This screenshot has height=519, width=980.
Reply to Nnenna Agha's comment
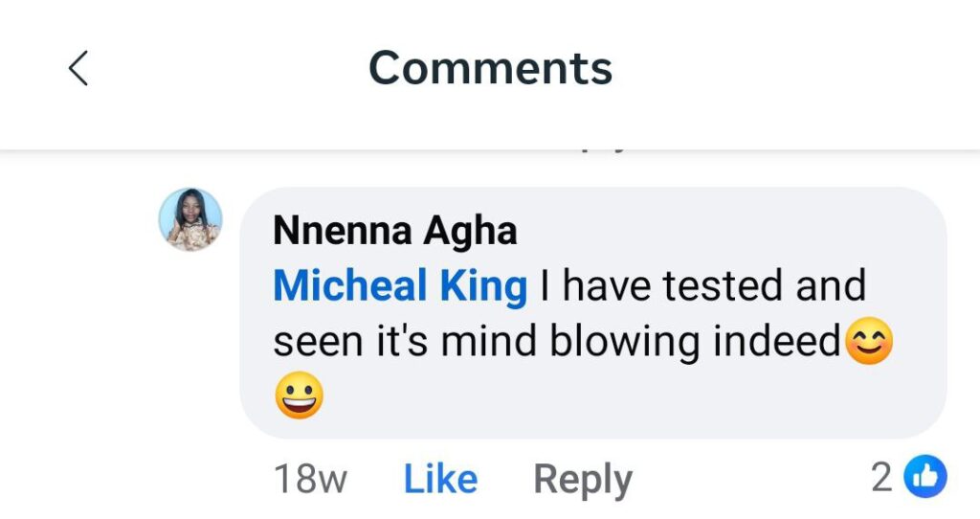click(582, 479)
